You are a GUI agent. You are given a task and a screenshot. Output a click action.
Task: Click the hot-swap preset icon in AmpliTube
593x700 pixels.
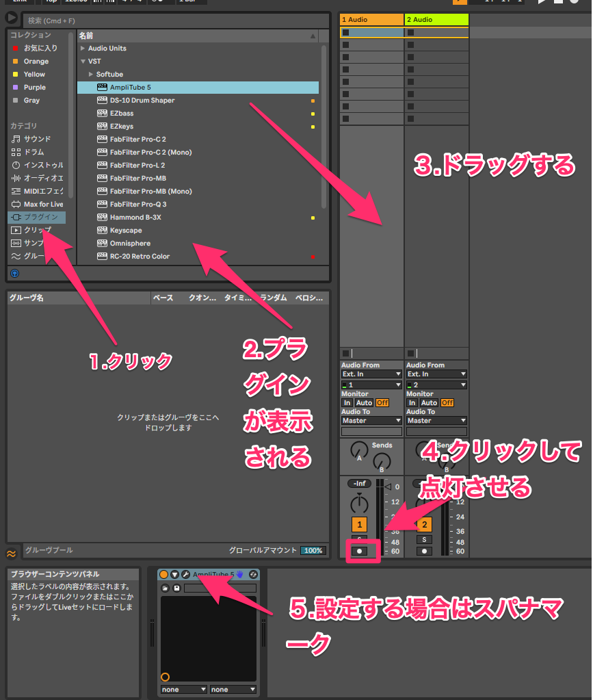tap(253, 574)
